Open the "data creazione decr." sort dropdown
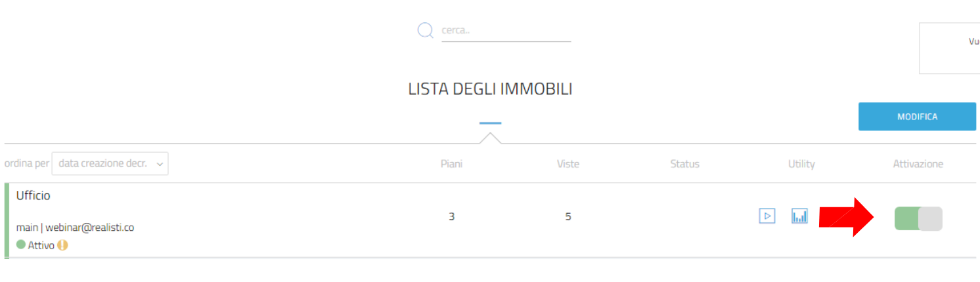 [110, 164]
